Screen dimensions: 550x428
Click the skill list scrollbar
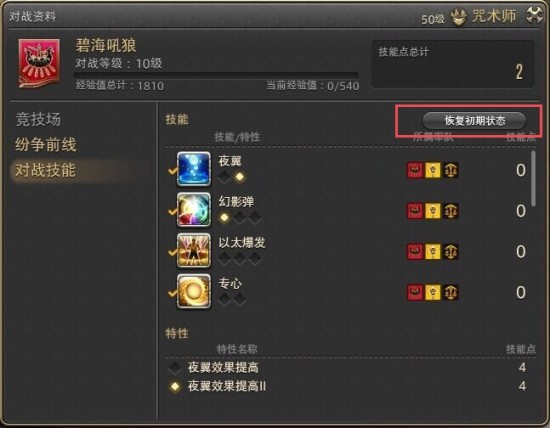(534, 178)
